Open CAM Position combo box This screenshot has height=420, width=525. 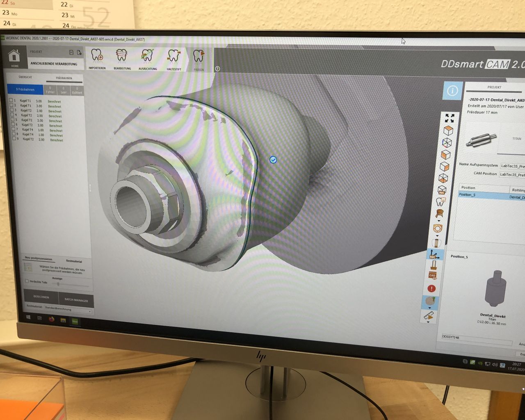coord(512,174)
